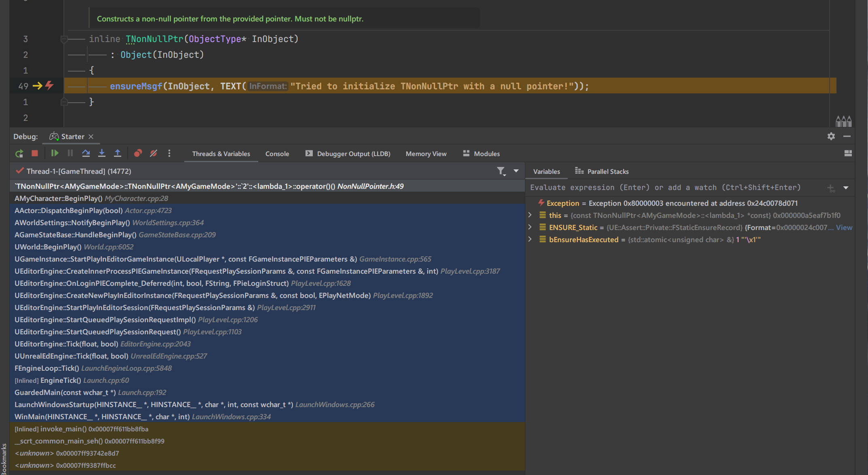The image size is (868, 475).
Task: Open the thread selector dropdown arrow
Action: (516, 171)
